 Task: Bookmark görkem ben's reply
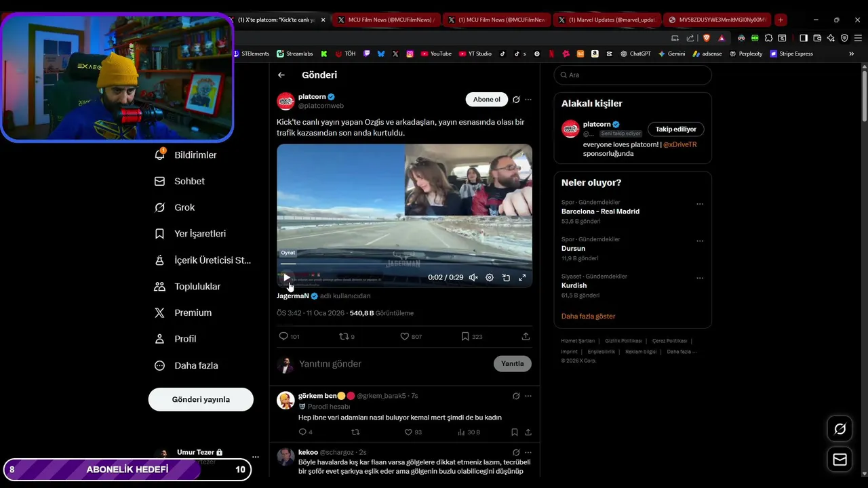click(515, 432)
